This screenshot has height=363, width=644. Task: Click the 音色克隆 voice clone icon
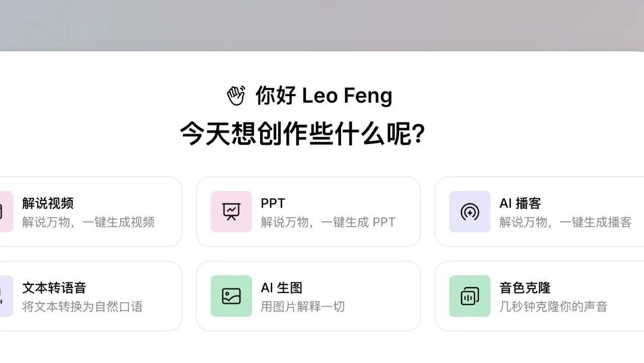469,296
